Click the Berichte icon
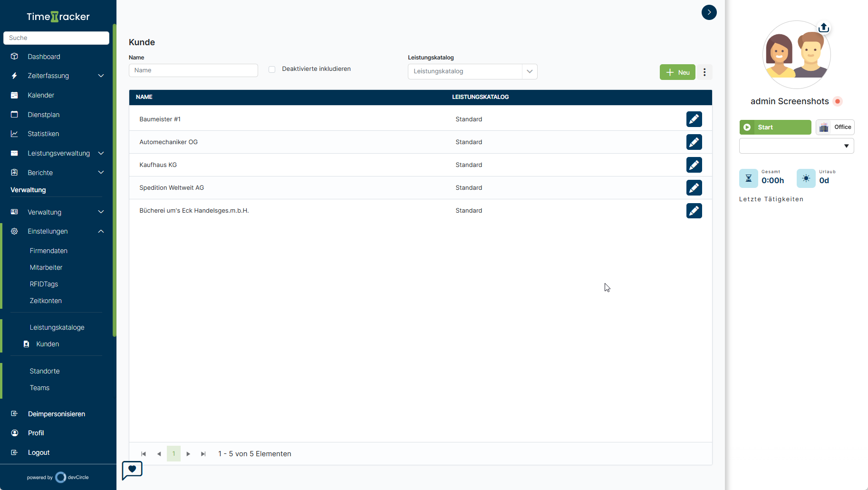Image resolution: width=868 pixels, height=490 pixels. (x=14, y=172)
